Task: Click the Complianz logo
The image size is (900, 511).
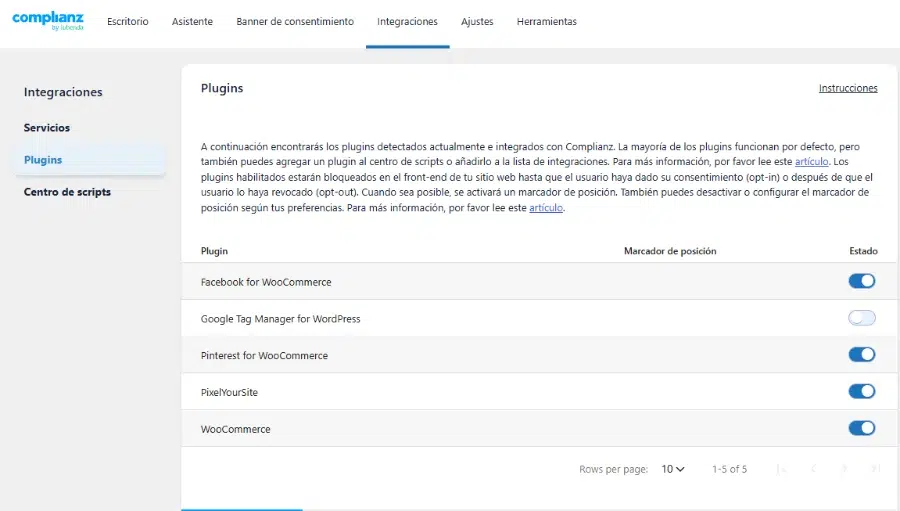Action: [48, 21]
